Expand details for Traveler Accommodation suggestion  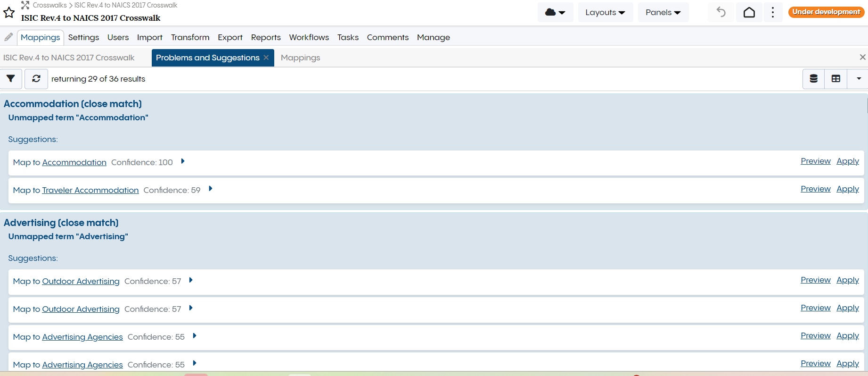coord(211,189)
